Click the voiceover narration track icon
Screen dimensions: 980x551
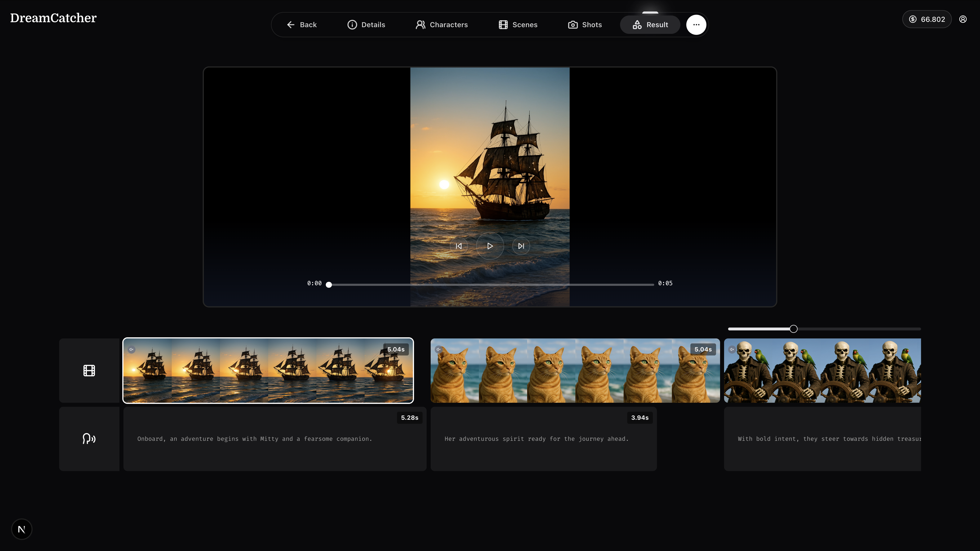pyautogui.click(x=89, y=439)
